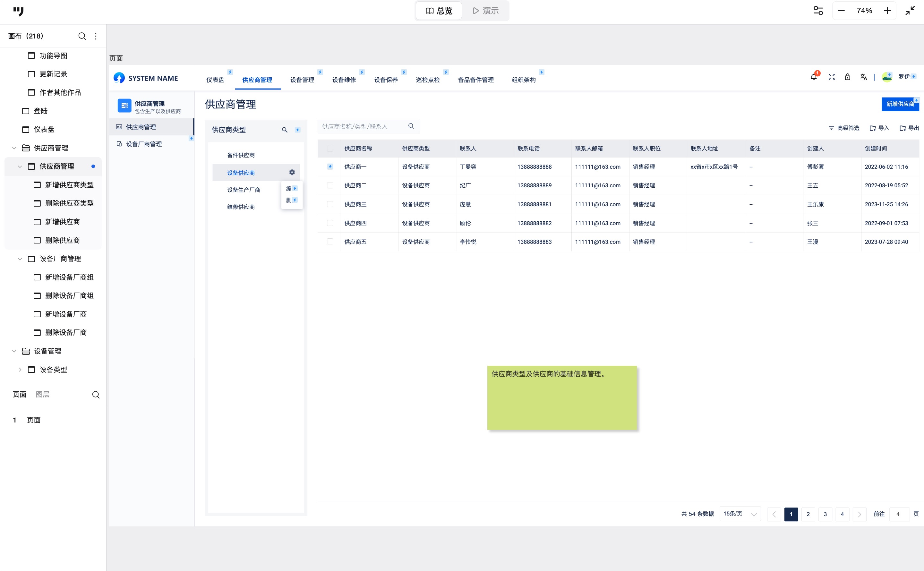Image resolution: width=924 pixels, height=571 pixels.
Task: Expand the 设备类型 tree item
Action: pyautogui.click(x=20, y=370)
